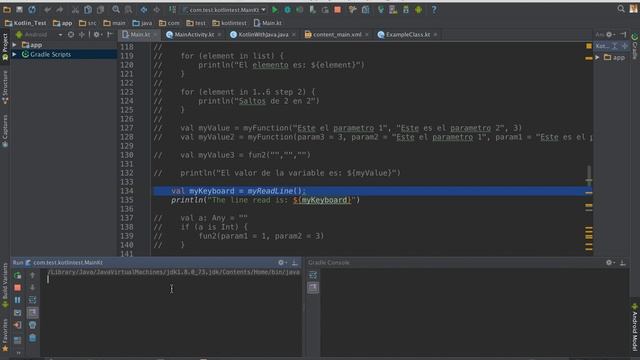Close the KotlinWithJava.java tab
The image size is (640, 360).
293,35
